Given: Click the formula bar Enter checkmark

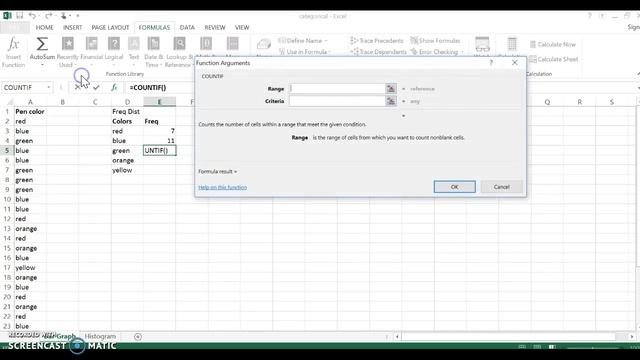Looking at the screenshot, I should coord(96,87).
